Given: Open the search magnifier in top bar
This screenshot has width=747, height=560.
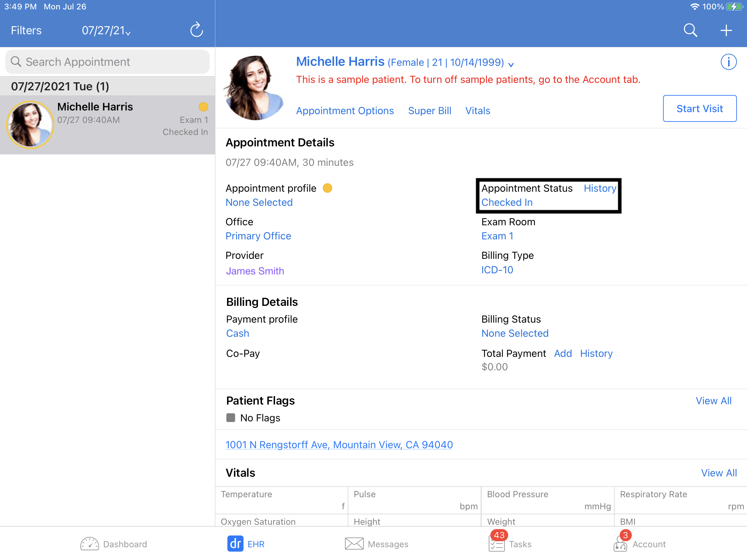Looking at the screenshot, I should pyautogui.click(x=690, y=30).
